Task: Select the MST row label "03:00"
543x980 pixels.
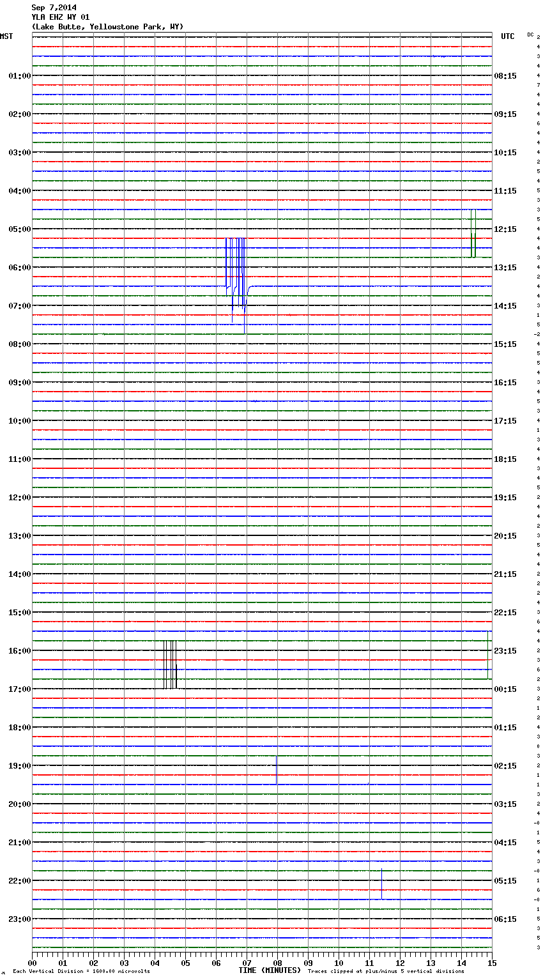Action: [x=20, y=153]
